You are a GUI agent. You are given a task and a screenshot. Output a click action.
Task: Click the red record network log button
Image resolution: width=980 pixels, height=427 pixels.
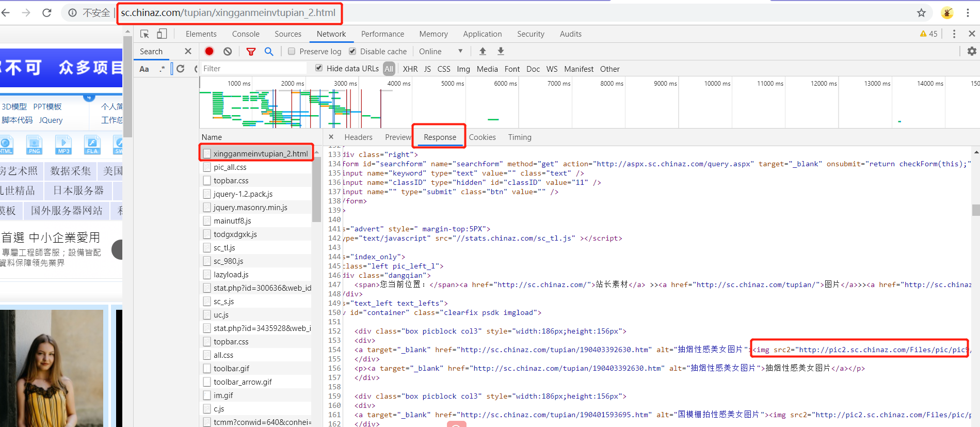[209, 51]
